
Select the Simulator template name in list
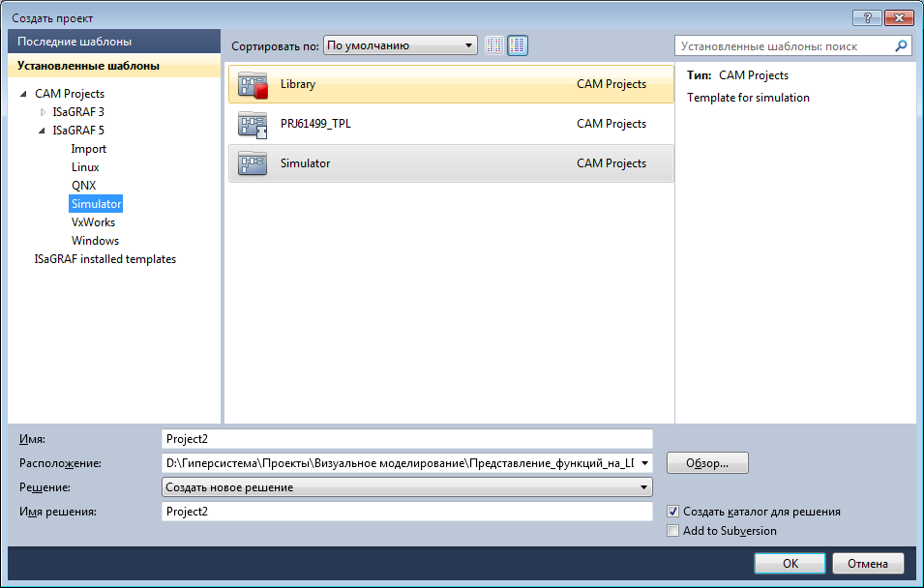pyautogui.click(x=305, y=163)
